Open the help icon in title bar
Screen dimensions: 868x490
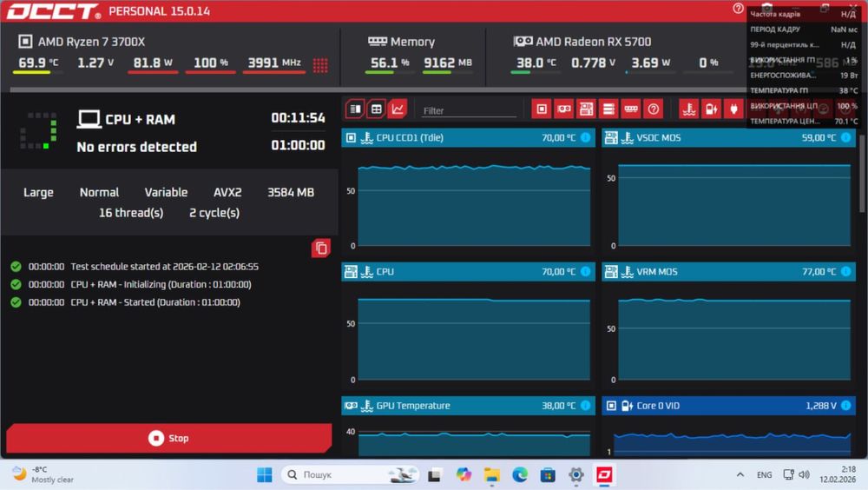tap(738, 9)
